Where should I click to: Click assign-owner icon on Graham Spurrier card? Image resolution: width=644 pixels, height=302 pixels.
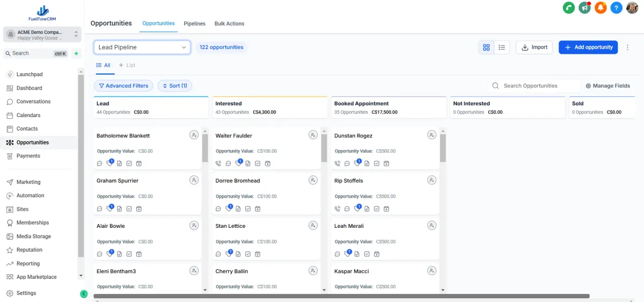pos(194,180)
